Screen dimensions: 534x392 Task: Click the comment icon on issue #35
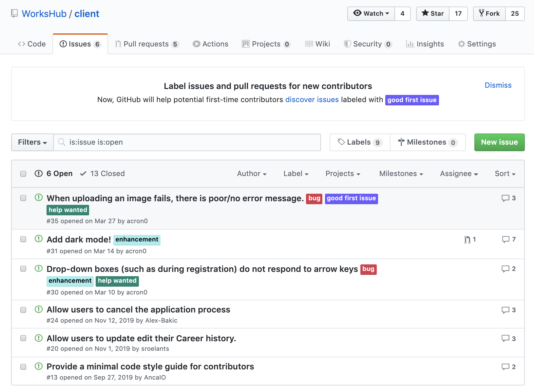[505, 198]
